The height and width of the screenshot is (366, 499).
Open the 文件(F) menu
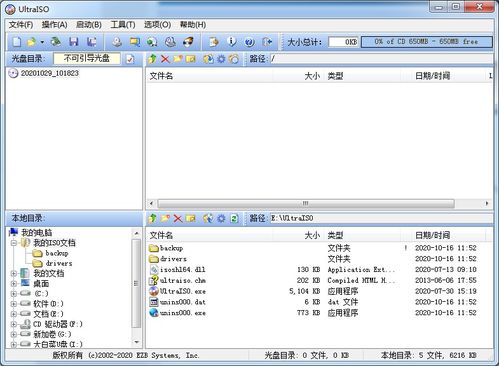point(21,25)
